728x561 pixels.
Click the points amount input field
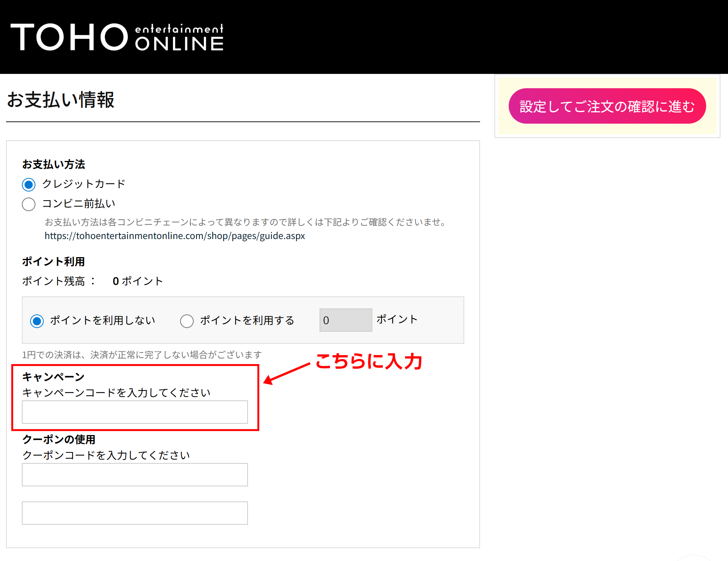pos(346,320)
